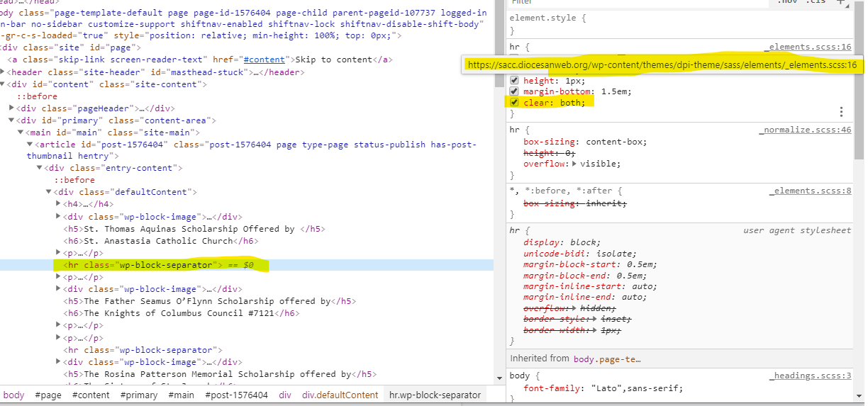
Task: Expand the div pageHeader node
Action: 12,108
